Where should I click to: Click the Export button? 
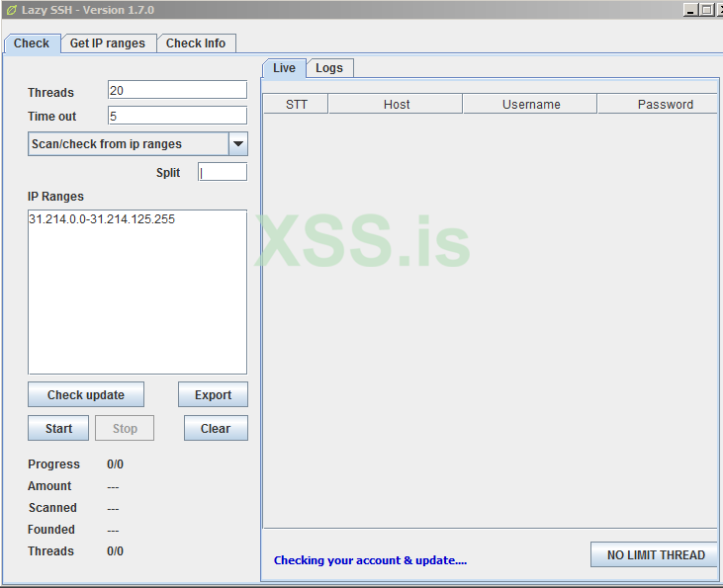213,394
